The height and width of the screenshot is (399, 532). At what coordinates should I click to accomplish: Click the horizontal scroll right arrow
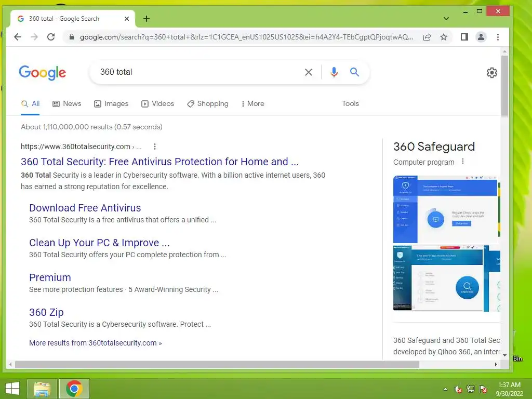click(x=496, y=364)
